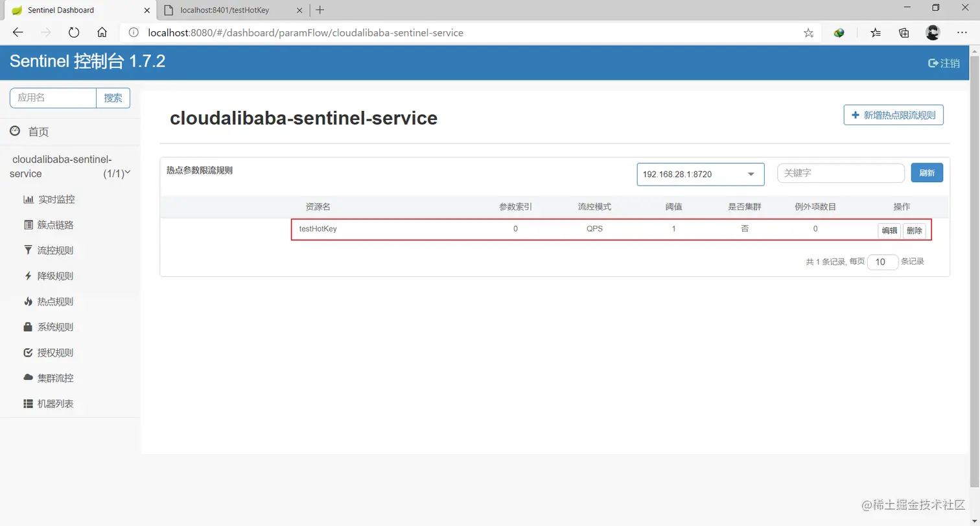This screenshot has height=526, width=980.
Task: Click 编辑 for testHotKey rule
Action: coord(889,231)
